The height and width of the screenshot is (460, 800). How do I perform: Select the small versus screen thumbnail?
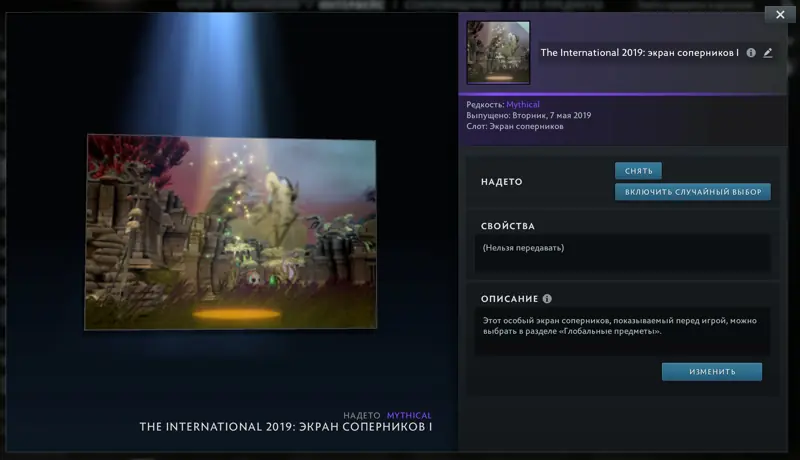click(x=498, y=53)
